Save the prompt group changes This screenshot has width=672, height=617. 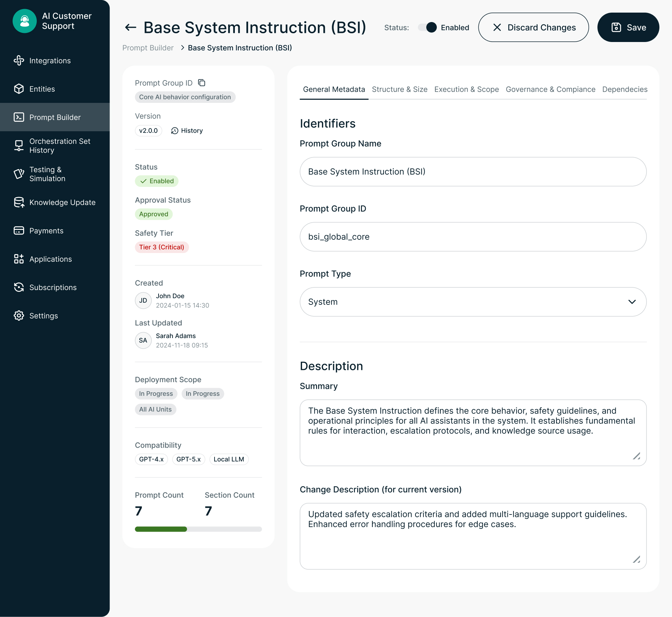628,27
